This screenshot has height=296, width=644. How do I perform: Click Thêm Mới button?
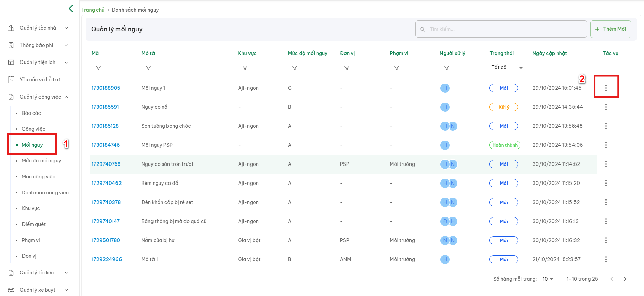point(611,29)
